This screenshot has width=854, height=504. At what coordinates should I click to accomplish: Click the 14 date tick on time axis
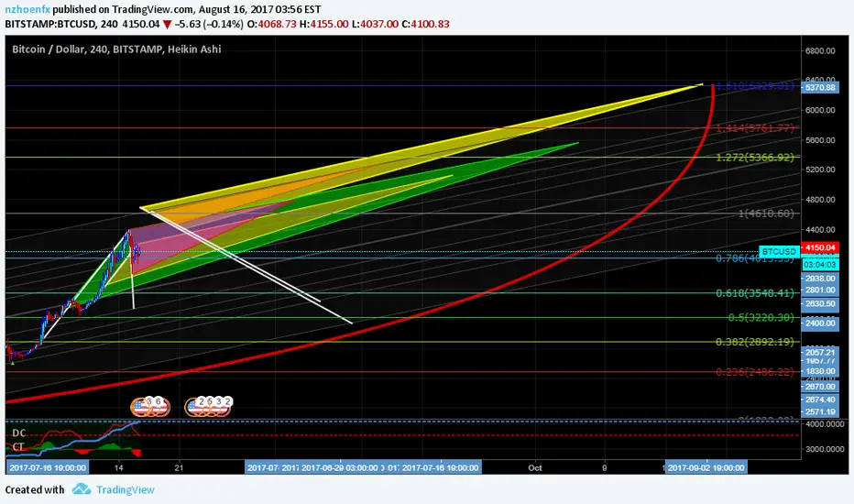click(119, 467)
